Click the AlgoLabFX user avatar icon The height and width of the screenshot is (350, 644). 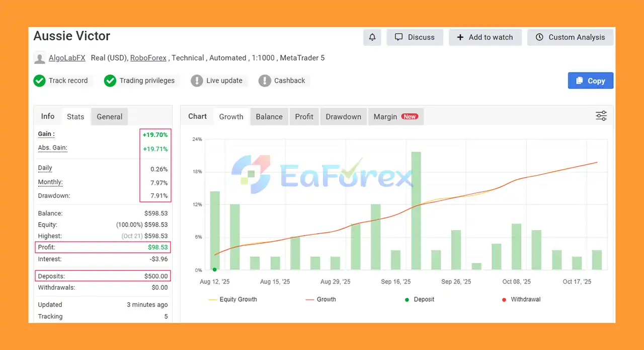(x=40, y=58)
